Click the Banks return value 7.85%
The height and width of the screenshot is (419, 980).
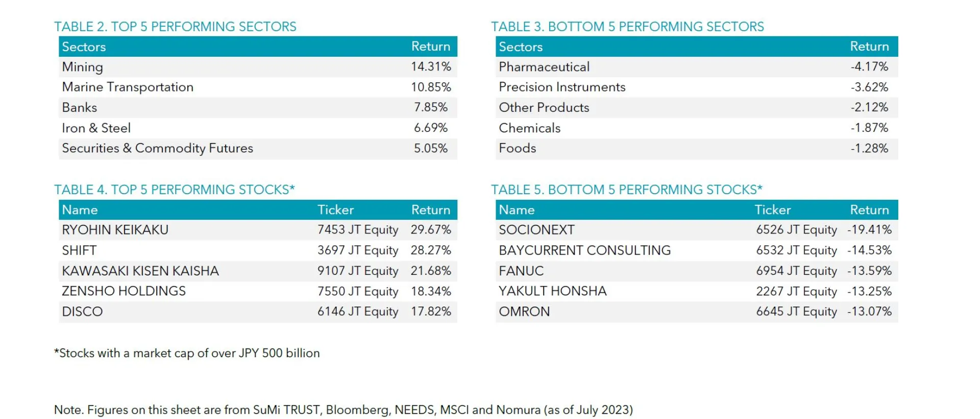point(430,107)
